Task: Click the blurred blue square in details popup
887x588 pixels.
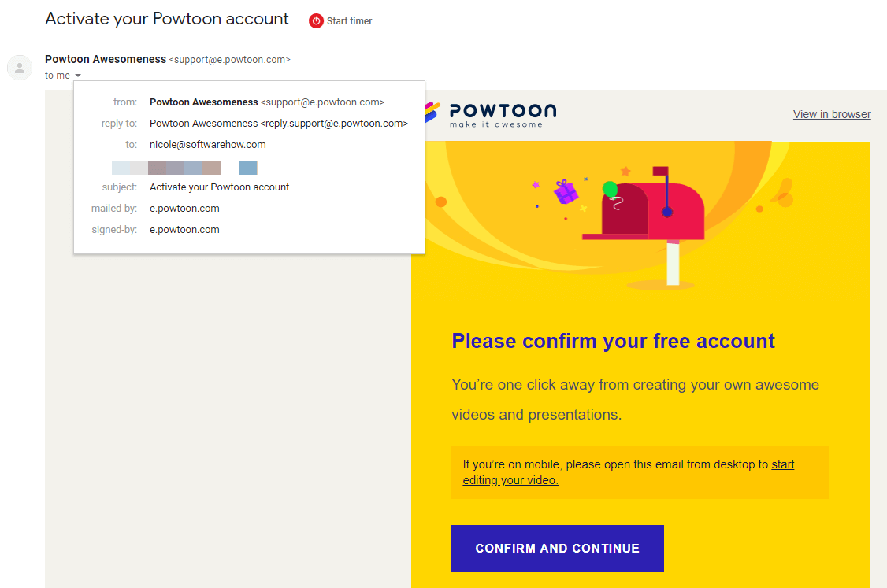Action: tap(248, 168)
